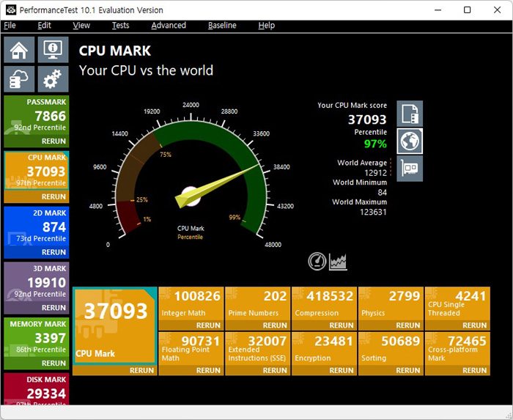The image size is (513, 420).
Task: Rerun the Physics test
Action: tap(407, 325)
